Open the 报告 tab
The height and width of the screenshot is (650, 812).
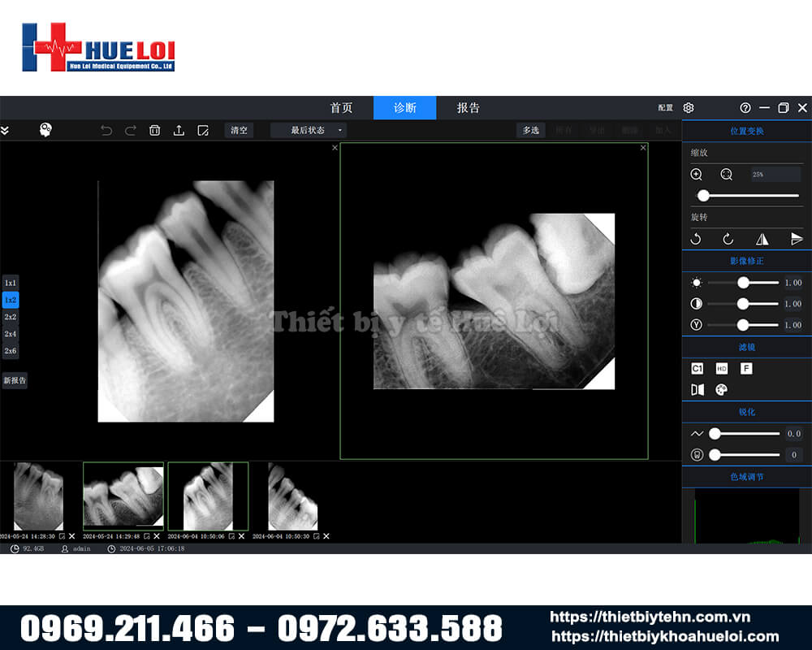coord(468,108)
